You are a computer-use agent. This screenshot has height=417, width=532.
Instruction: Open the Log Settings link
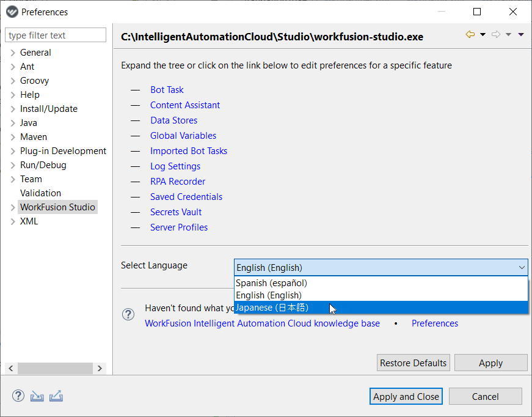(175, 166)
